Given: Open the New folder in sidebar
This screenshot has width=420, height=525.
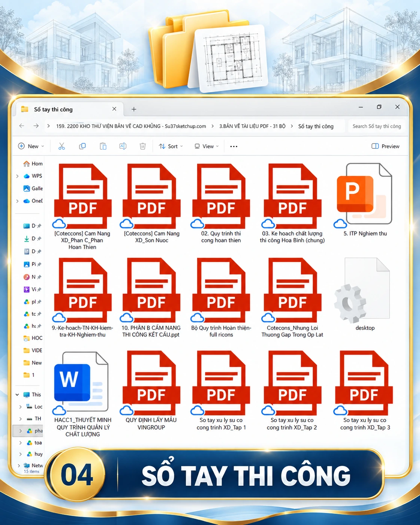Looking at the screenshot, I should coord(33,363).
